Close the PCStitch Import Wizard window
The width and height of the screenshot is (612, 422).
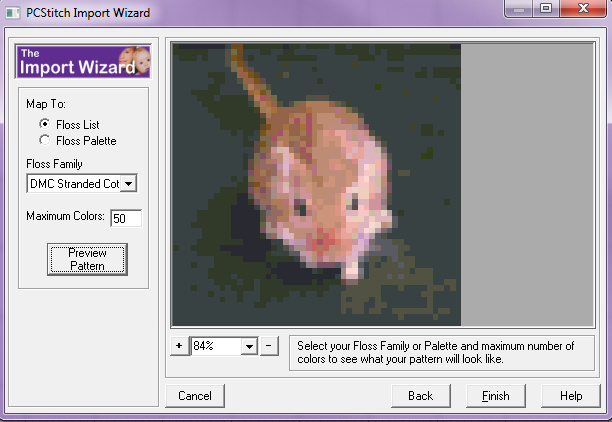coord(583,8)
